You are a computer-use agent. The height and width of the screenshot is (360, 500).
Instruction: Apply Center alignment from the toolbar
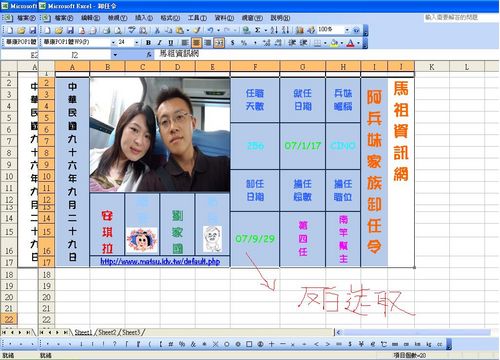(x=196, y=43)
